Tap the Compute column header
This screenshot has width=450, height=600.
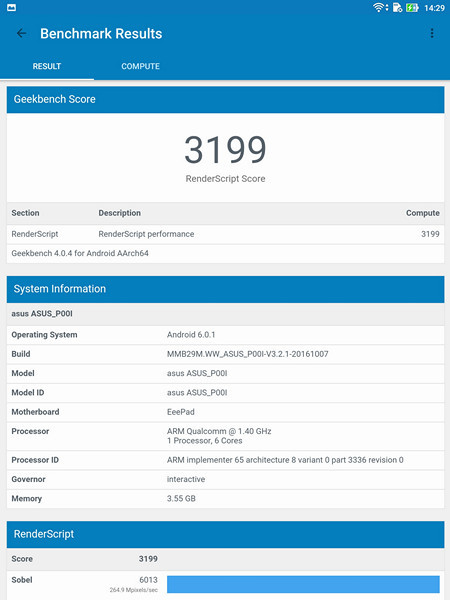pos(422,213)
